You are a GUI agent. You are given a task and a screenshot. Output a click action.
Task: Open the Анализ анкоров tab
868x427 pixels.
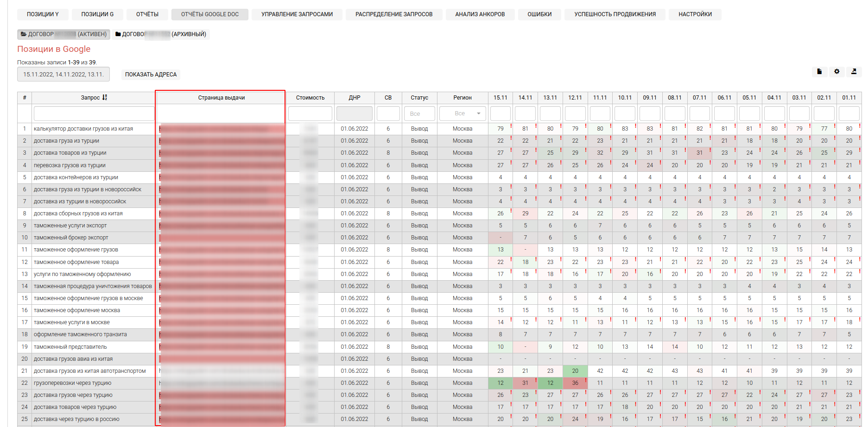(x=480, y=14)
